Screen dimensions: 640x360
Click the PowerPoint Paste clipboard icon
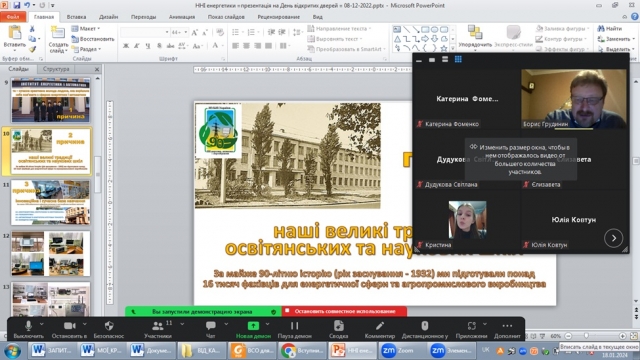click(15, 33)
